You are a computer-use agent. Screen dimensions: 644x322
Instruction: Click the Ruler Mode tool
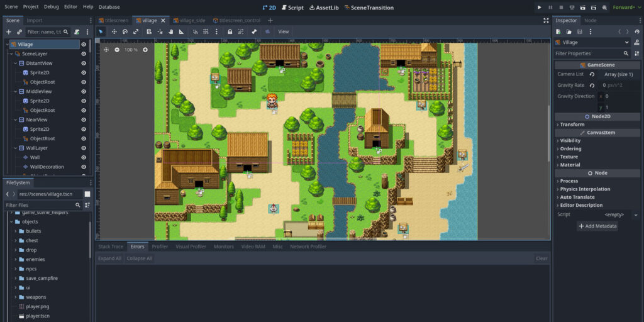coord(182,31)
